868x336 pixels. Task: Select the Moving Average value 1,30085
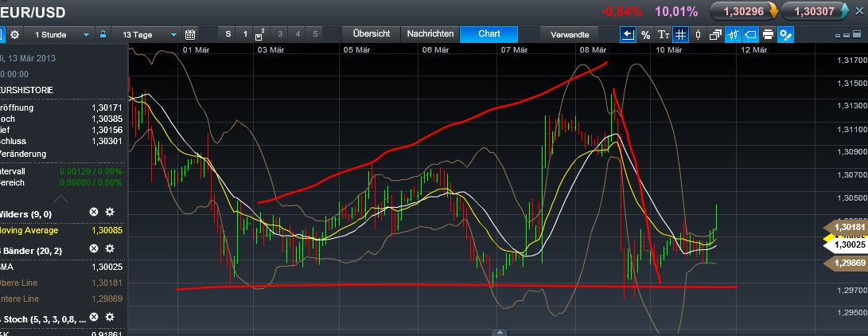pos(107,230)
